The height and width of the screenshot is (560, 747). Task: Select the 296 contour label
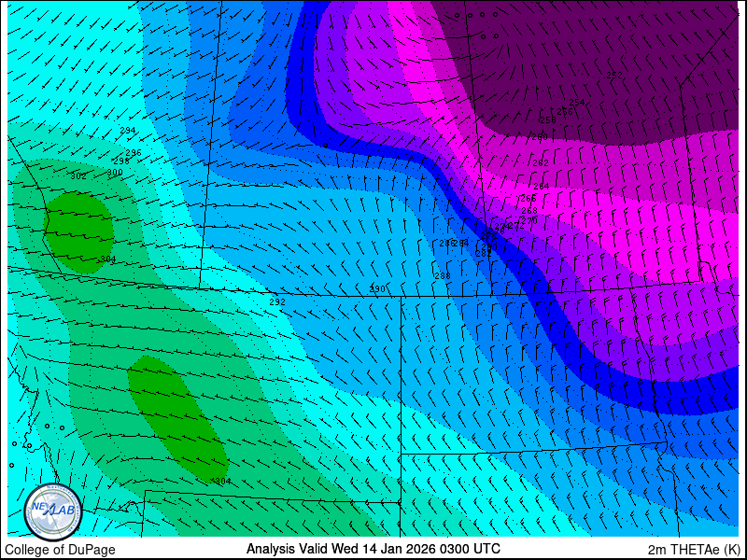[x=134, y=153]
